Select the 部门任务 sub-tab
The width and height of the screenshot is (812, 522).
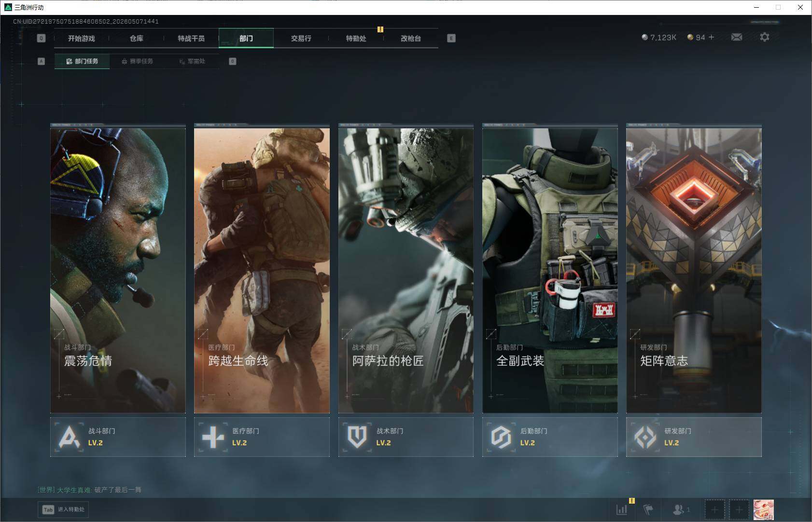(x=82, y=61)
